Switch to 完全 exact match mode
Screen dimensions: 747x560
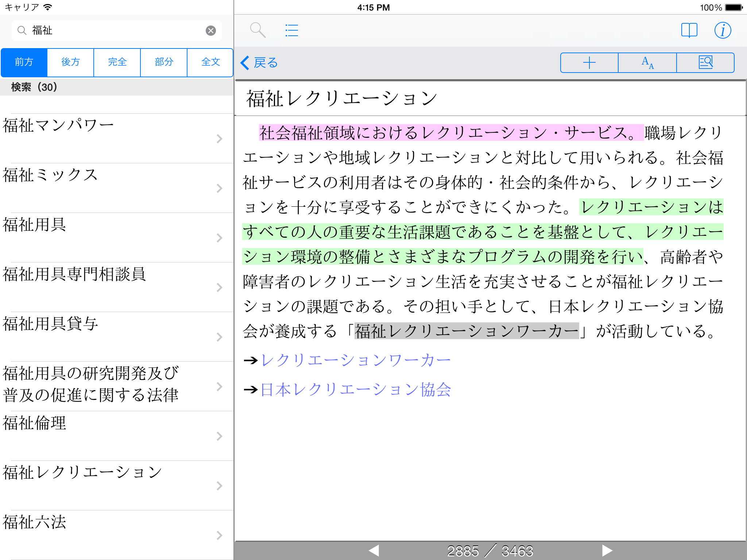click(117, 62)
